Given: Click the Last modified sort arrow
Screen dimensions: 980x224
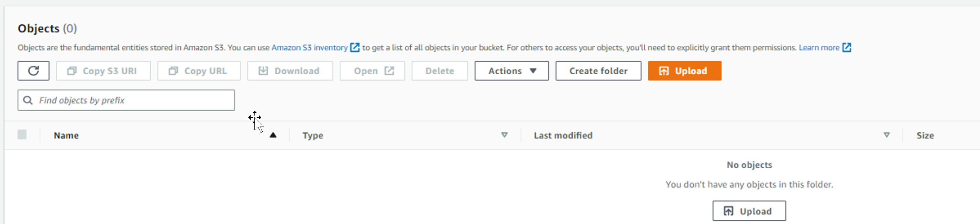Looking at the screenshot, I should pyautogui.click(x=886, y=135).
